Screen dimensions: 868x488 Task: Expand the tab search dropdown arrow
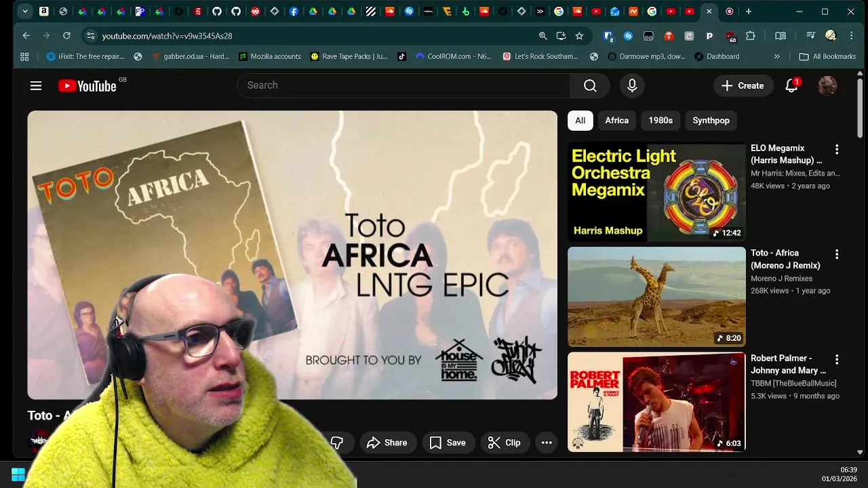[x=25, y=12]
